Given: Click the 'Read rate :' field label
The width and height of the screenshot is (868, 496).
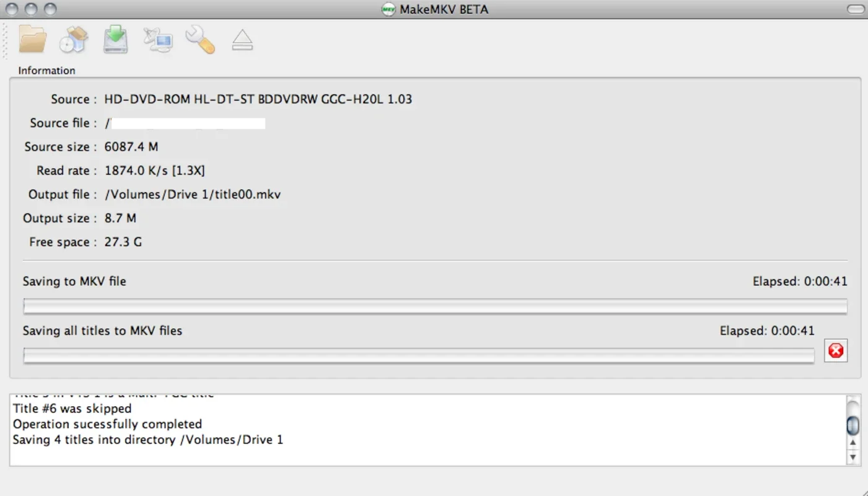Looking at the screenshot, I should (x=67, y=170).
